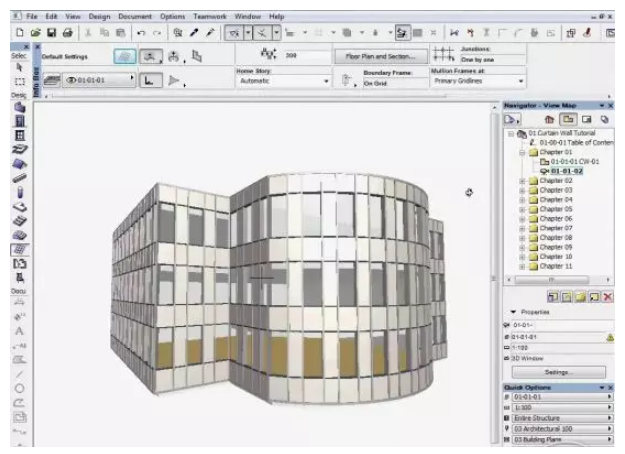This screenshot has height=454, width=625.
Task: Click the Open file folder icon
Action: click(36, 33)
